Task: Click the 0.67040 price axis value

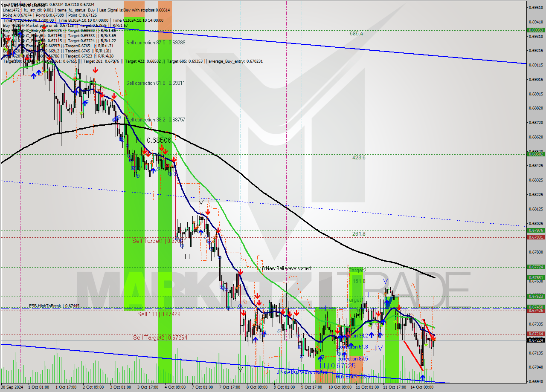Action: click(x=536, y=367)
